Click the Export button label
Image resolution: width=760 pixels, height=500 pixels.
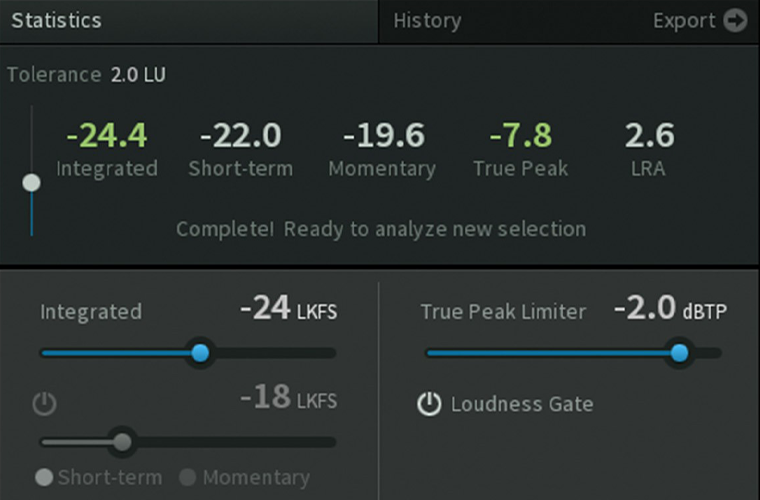coord(684,21)
